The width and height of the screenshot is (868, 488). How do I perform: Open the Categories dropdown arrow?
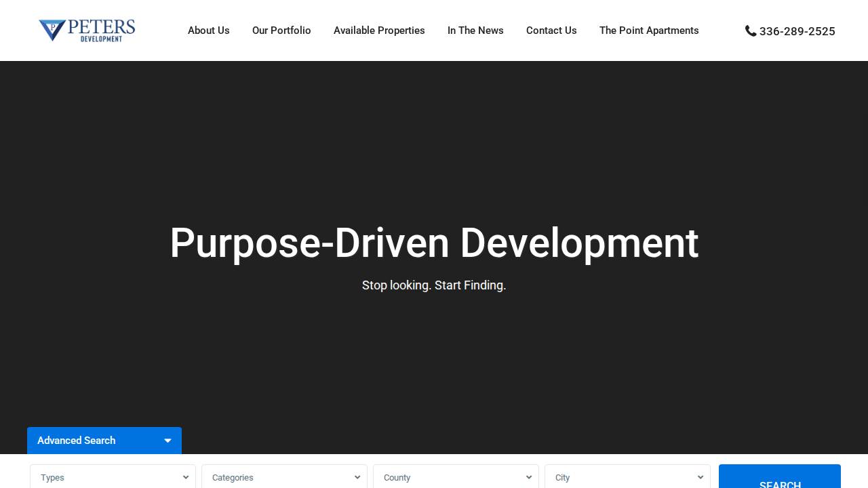click(x=357, y=477)
